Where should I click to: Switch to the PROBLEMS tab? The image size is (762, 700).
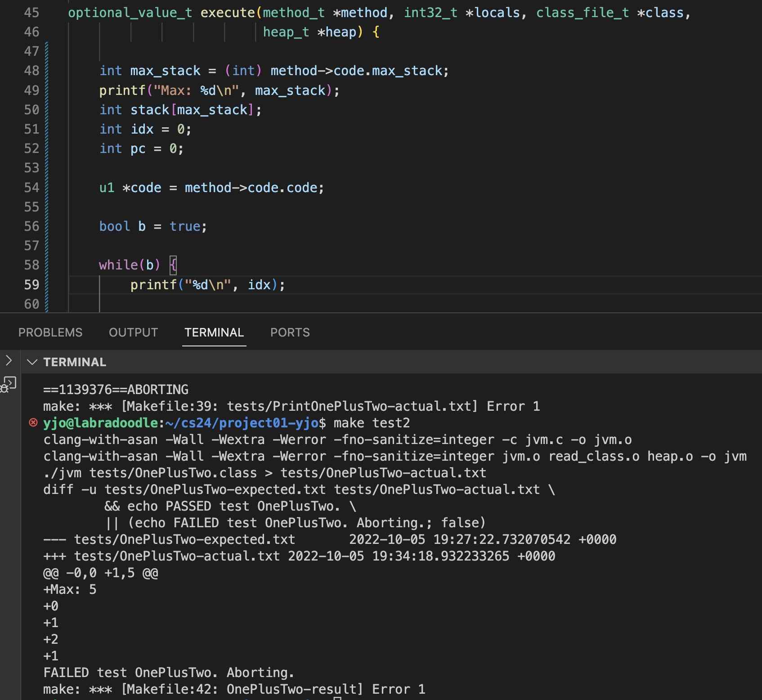50,332
